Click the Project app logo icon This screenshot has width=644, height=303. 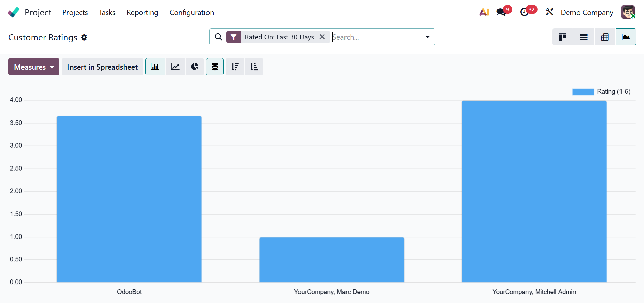14,12
